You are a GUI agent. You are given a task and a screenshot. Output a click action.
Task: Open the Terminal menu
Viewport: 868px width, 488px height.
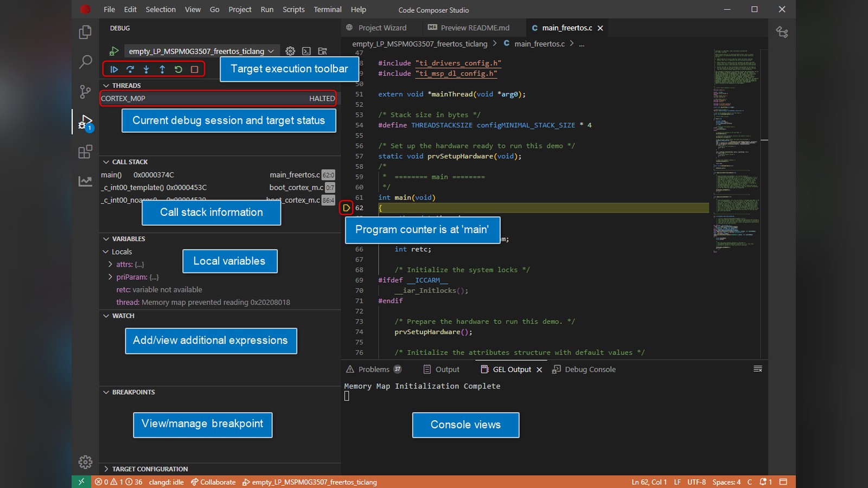pyautogui.click(x=328, y=10)
